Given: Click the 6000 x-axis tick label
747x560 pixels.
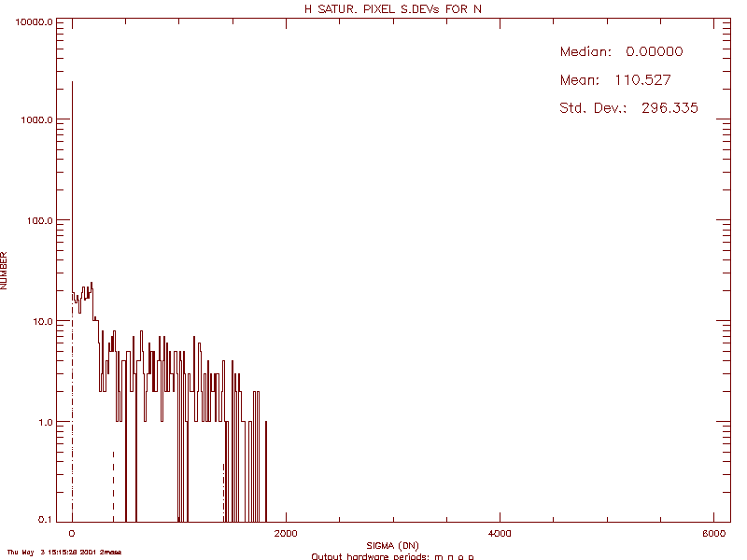Looking at the screenshot, I should pyautogui.click(x=713, y=533).
